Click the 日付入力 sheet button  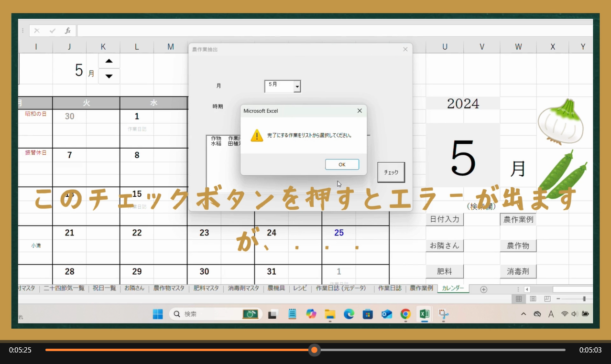click(x=445, y=219)
